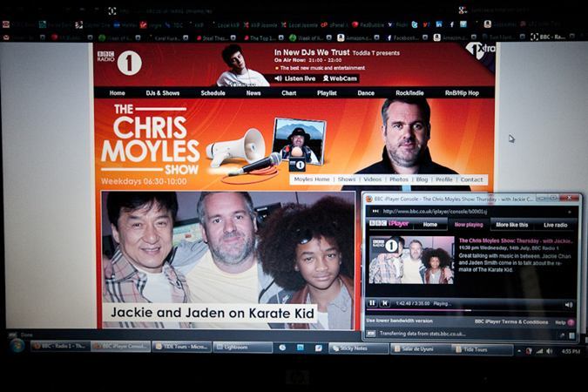Open the Schedule navigation item
Screen dimensions: 588x392
(213, 93)
